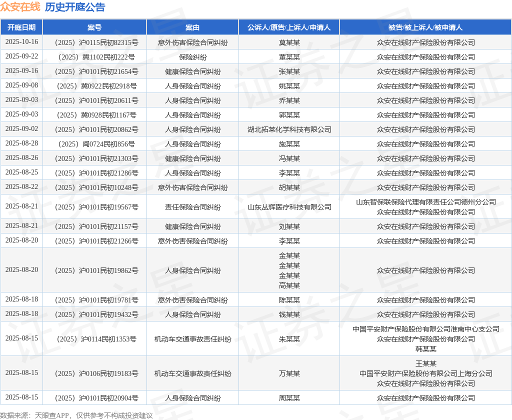Click date cell 2025-08-22
This screenshot has height=420, width=512.
point(21,187)
